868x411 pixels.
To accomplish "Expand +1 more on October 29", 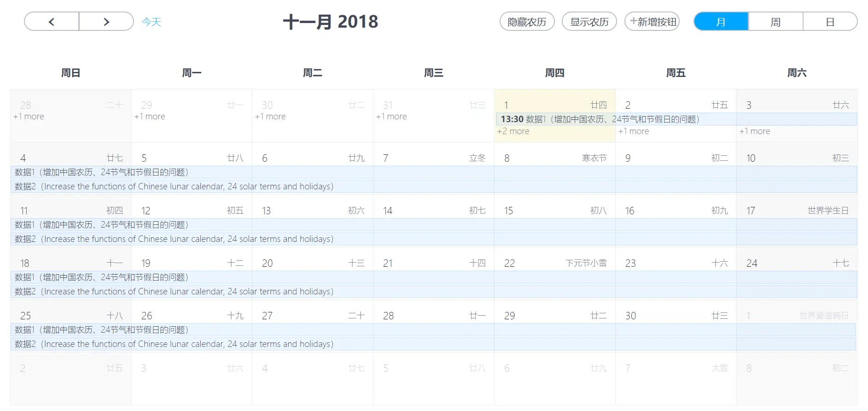I will point(150,117).
